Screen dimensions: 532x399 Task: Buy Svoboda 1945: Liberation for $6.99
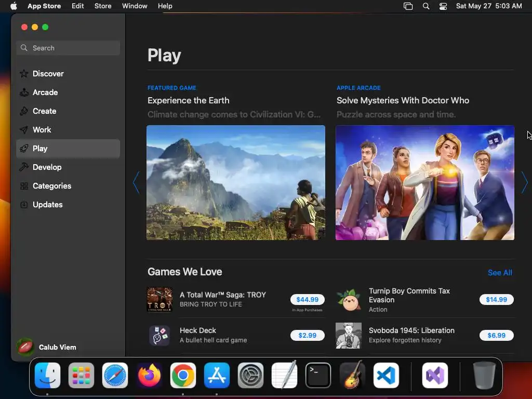pos(496,335)
